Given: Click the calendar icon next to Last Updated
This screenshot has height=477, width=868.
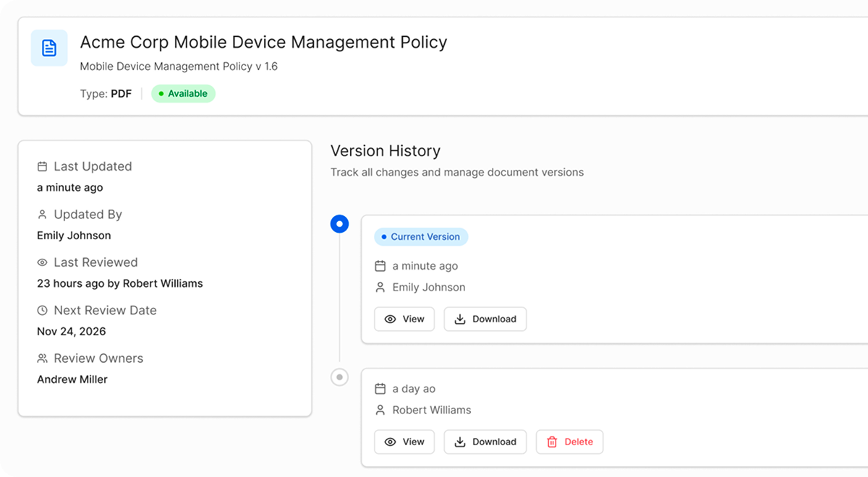Looking at the screenshot, I should tap(42, 166).
